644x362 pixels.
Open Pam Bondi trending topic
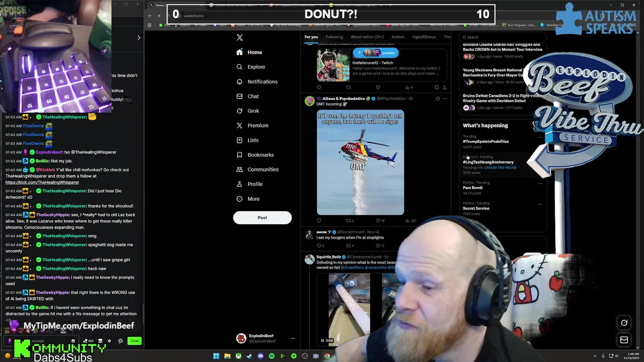coord(473,188)
